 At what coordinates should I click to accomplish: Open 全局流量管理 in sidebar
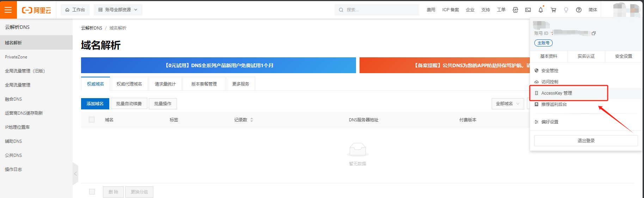point(36,85)
